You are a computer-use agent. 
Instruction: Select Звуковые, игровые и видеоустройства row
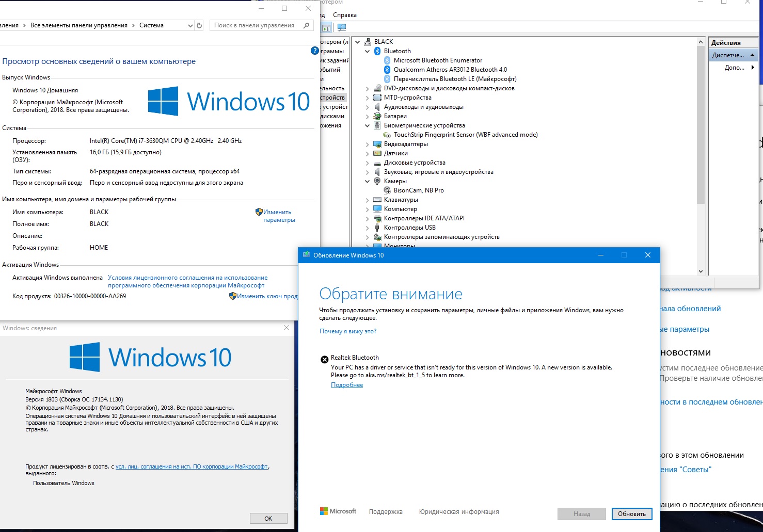click(438, 172)
